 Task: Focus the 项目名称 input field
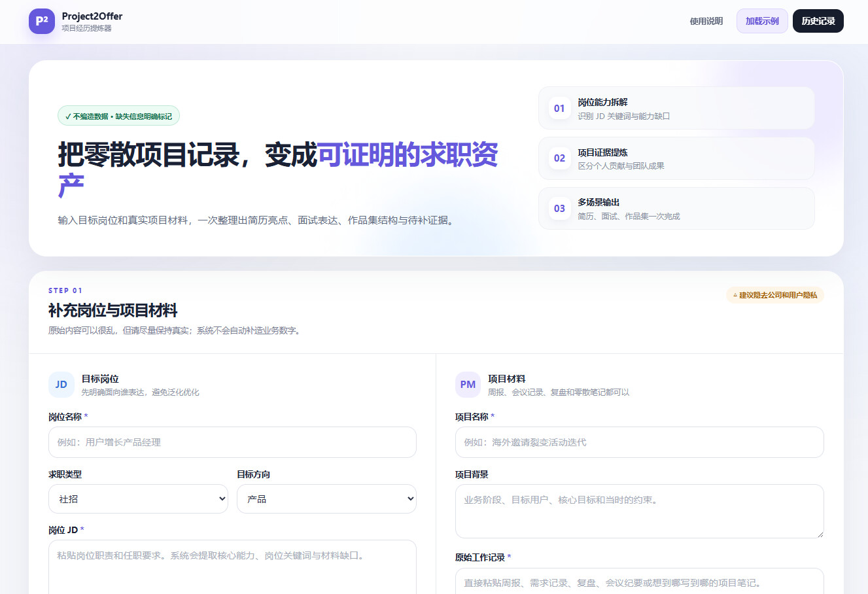tap(640, 442)
